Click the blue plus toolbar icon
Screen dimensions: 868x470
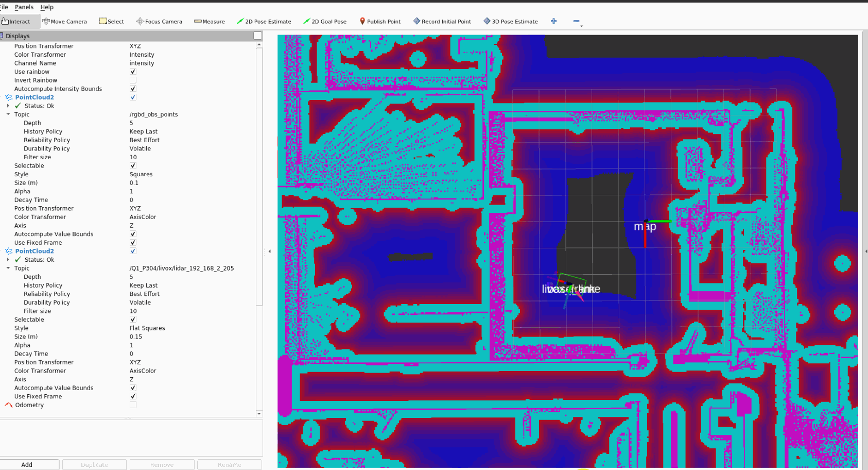tap(553, 21)
